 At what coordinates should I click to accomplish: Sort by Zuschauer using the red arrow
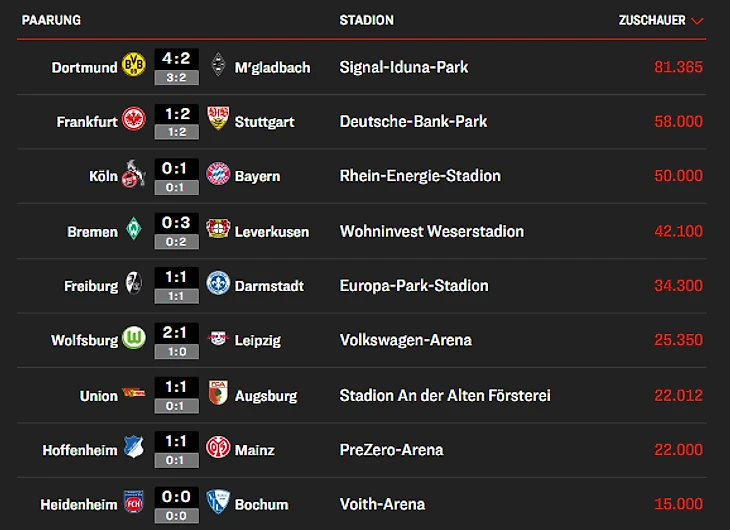698,21
